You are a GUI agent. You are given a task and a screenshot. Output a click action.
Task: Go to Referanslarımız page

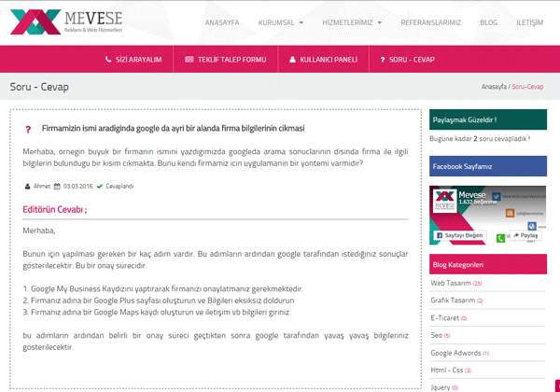pos(430,22)
